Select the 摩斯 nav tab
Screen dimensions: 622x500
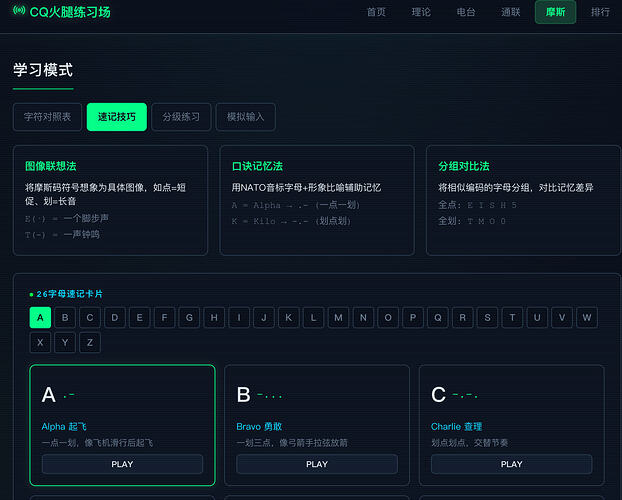[x=555, y=12]
